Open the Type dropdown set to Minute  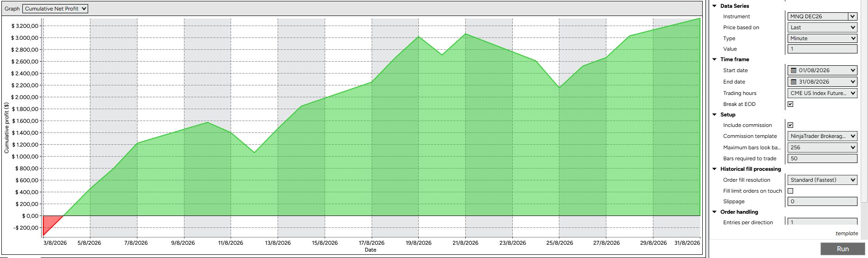(822, 38)
